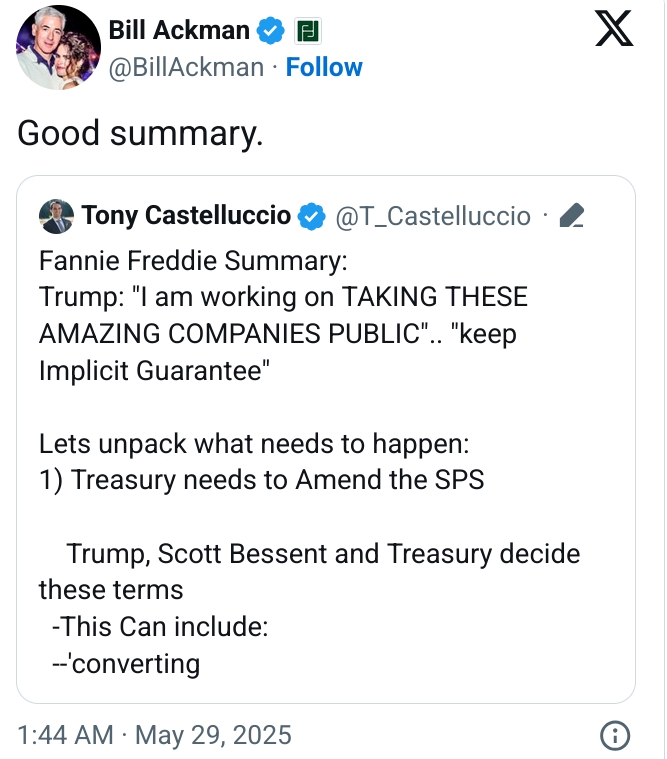This screenshot has height=759, width=667.
Task: Open the Tony Castelluccio author name
Action: (x=186, y=215)
